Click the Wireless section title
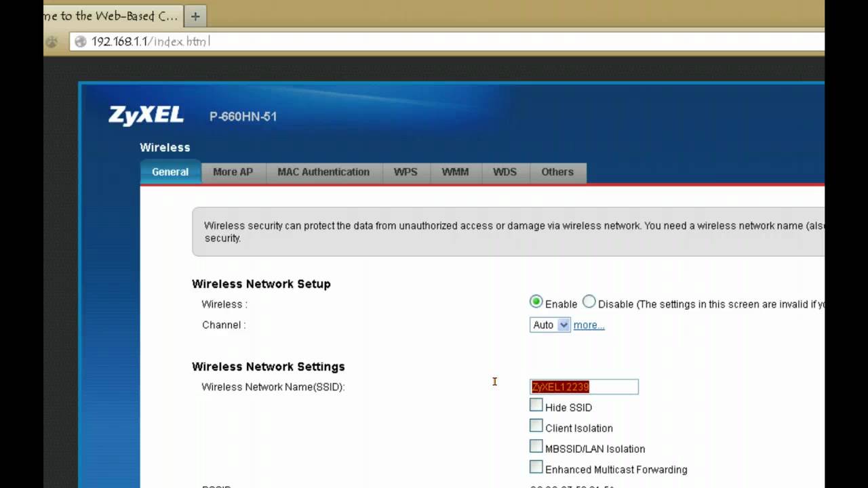 point(165,147)
